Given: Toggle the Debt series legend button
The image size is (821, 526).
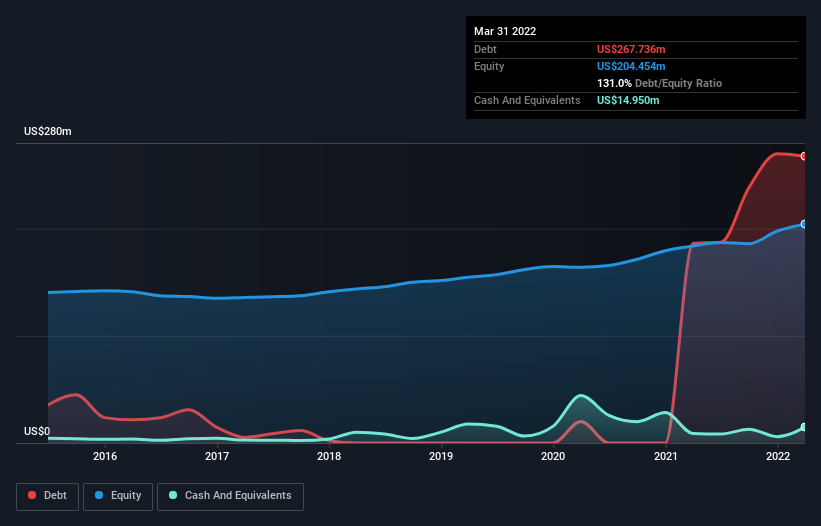Looking at the screenshot, I should (x=47, y=496).
